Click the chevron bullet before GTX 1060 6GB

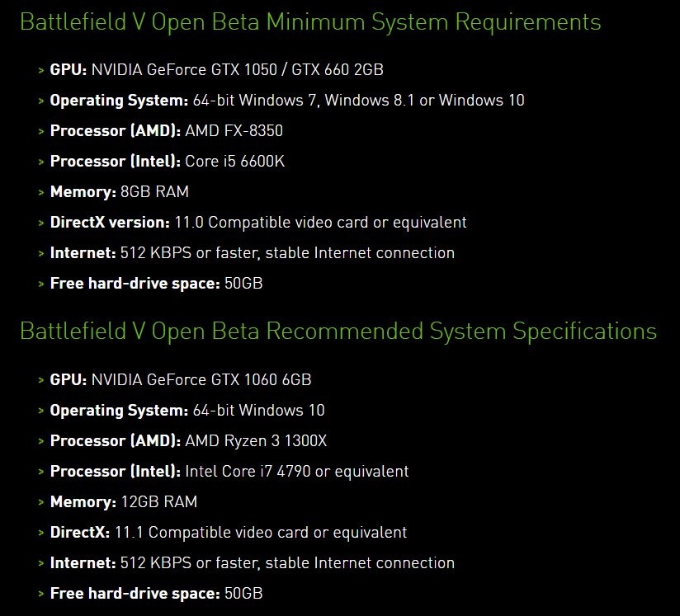pos(41,381)
